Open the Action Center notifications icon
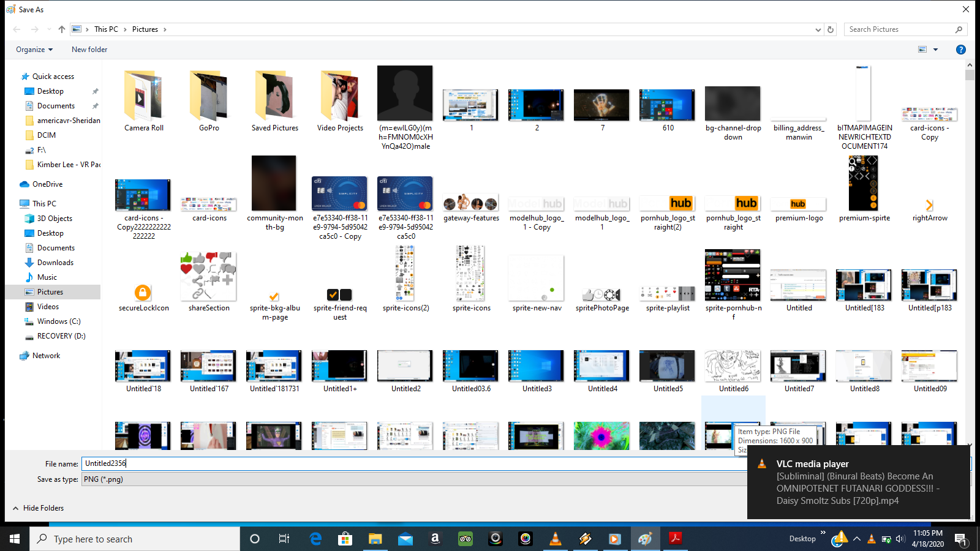The width and height of the screenshot is (980, 551). (961, 539)
